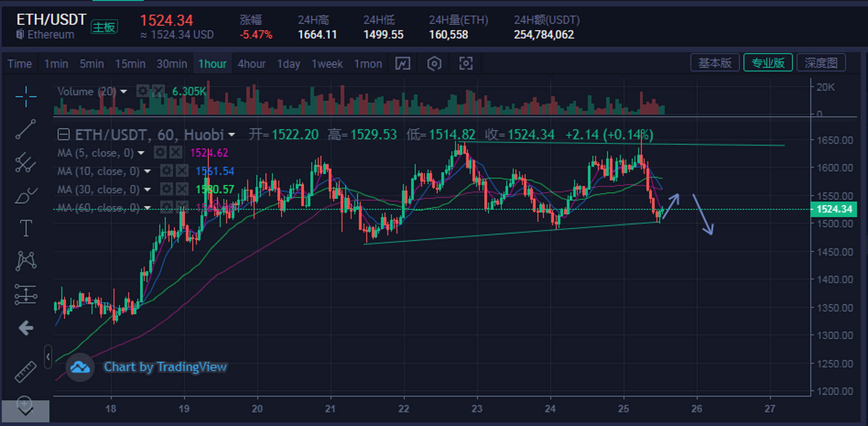Remove the MA 10 indicator
Viewport: 868px width, 426px height.
coord(182,171)
